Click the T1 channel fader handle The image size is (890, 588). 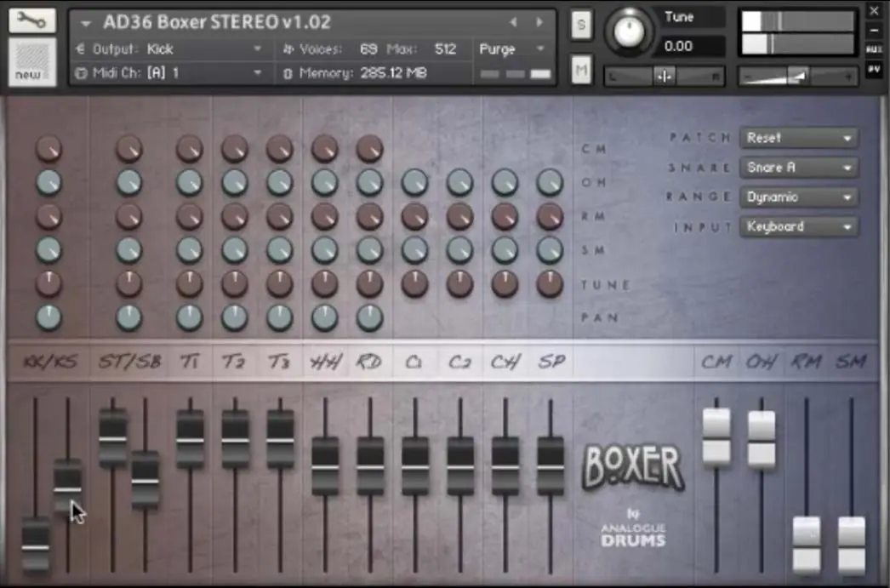190,439
